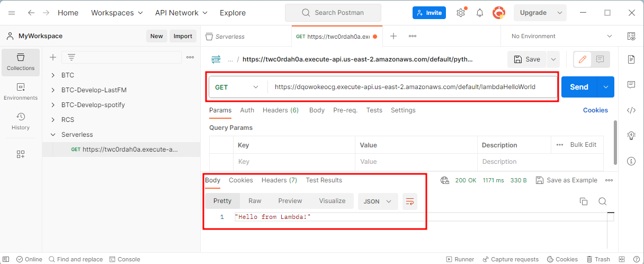Open response Headers (7) tab
The height and width of the screenshot is (264, 644).
coord(279,180)
